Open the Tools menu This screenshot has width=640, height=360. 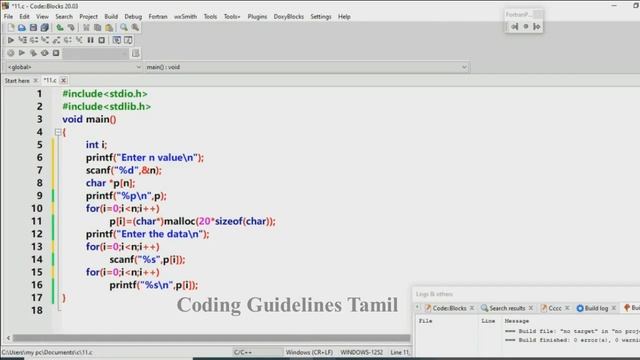click(210, 17)
